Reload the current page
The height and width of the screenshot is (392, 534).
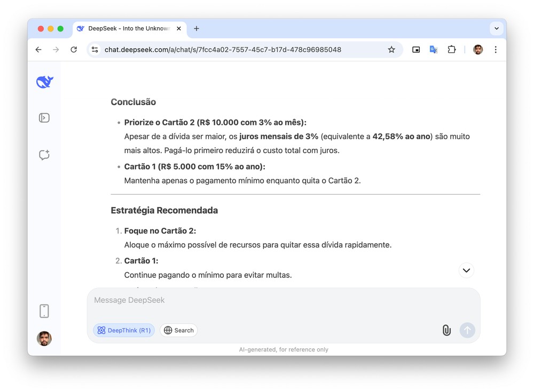coord(74,50)
